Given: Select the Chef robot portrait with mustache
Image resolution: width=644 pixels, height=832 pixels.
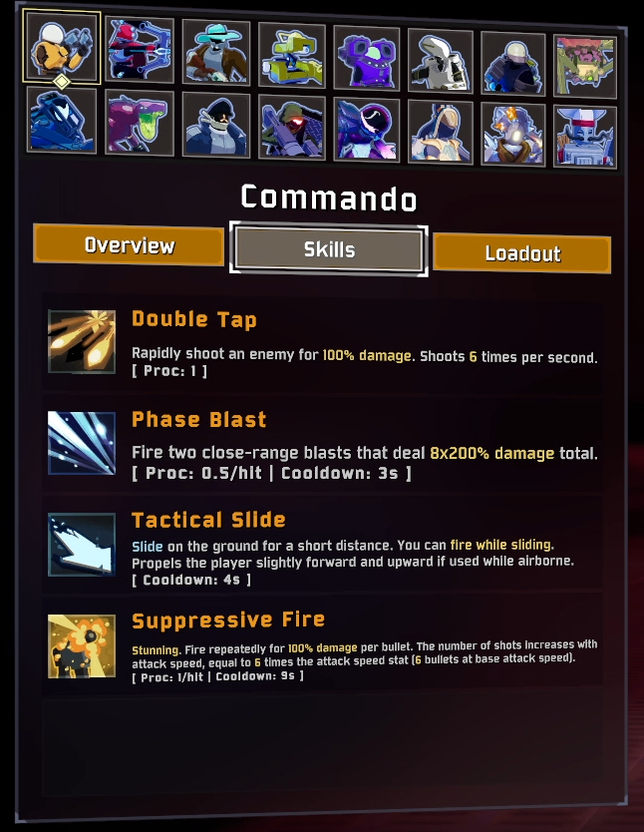Looking at the screenshot, I should tap(584, 137).
